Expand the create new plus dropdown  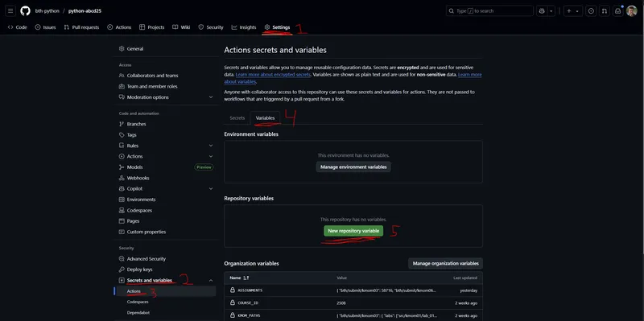click(x=572, y=11)
